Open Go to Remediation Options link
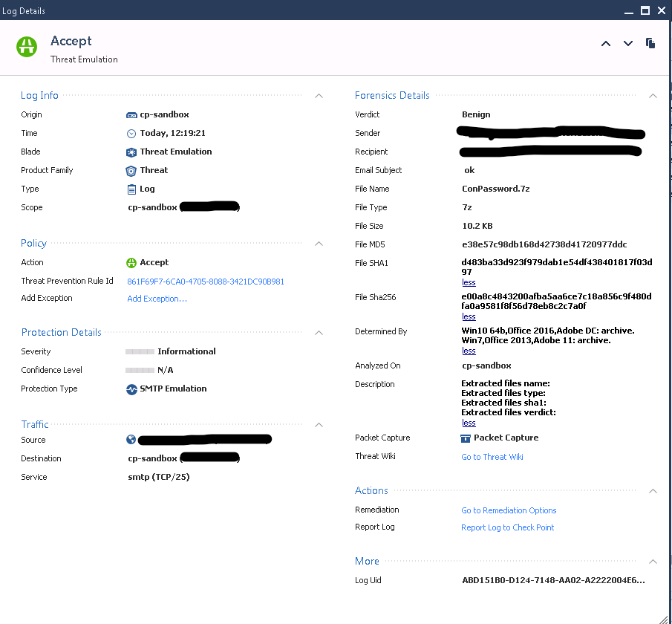This screenshot has width=672, height=624. pos(509,511)
